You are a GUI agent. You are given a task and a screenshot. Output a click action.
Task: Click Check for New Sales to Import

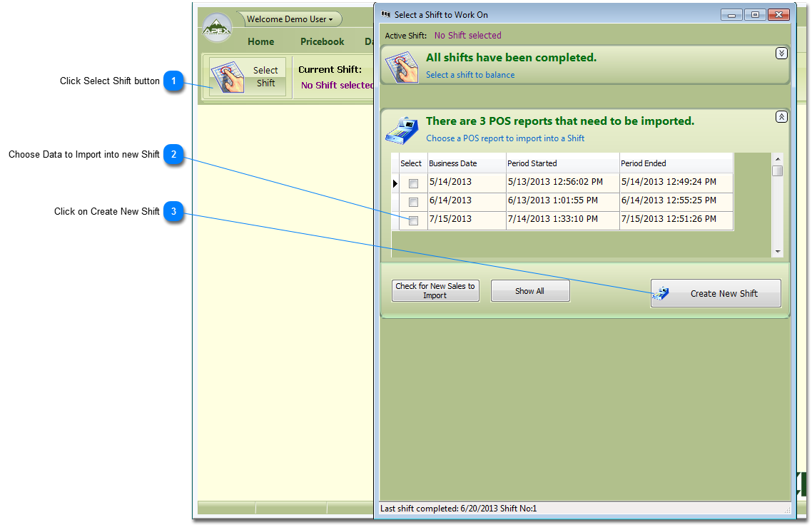(x=435, y=291)
